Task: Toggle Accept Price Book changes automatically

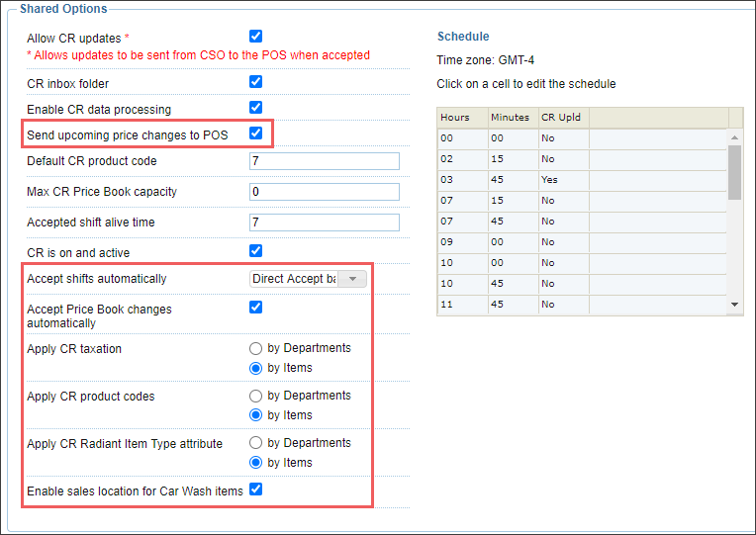Action: click(255, 308)
